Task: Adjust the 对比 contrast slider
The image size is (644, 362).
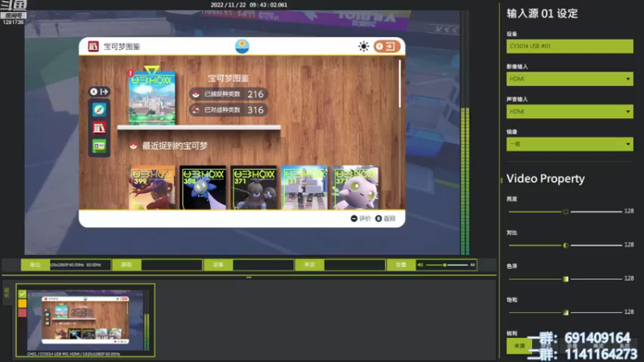Action: tap(566, 245)
